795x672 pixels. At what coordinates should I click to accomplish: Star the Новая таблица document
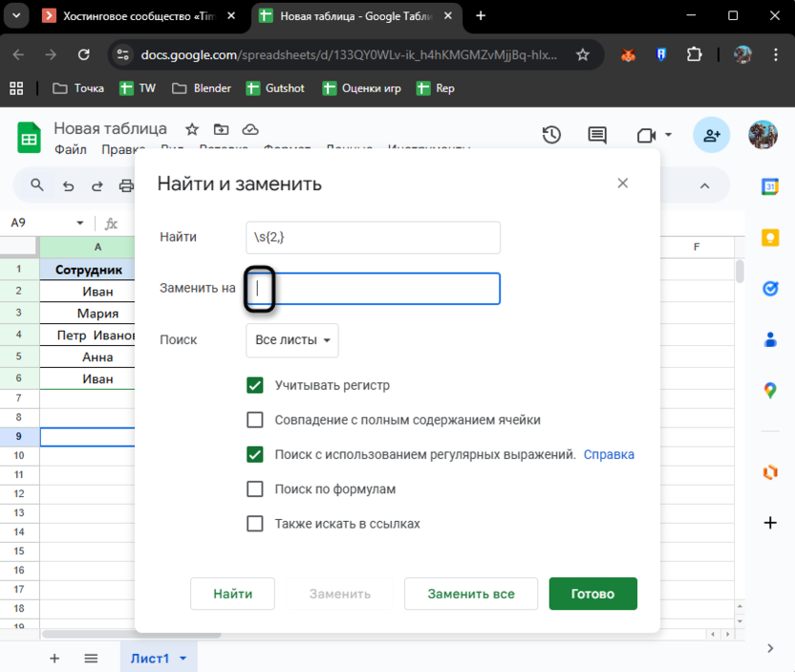point(192,129)
